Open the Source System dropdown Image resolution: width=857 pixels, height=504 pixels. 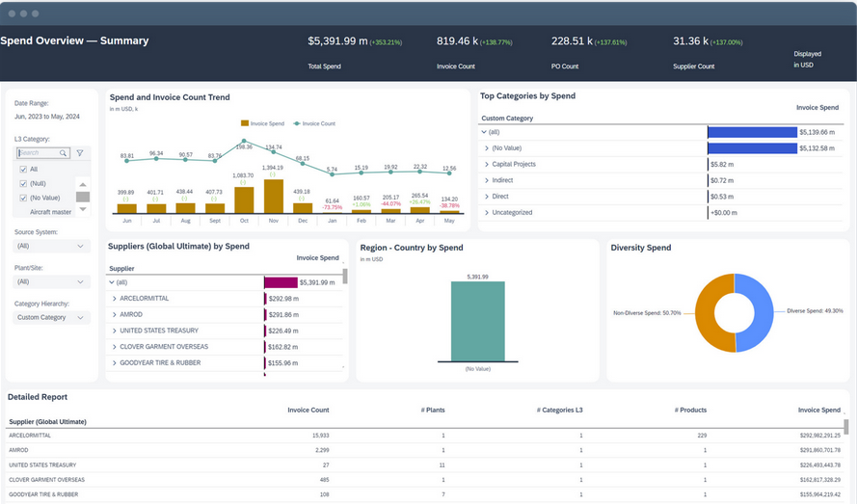(53, 246)
